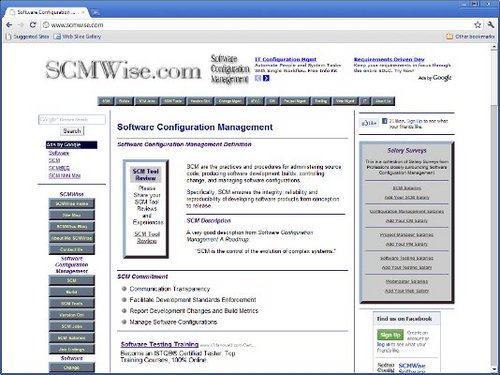Click the browser Back arrow
Image resolution: width=500 pixels, height=375 pixels.
coord(9,25)
